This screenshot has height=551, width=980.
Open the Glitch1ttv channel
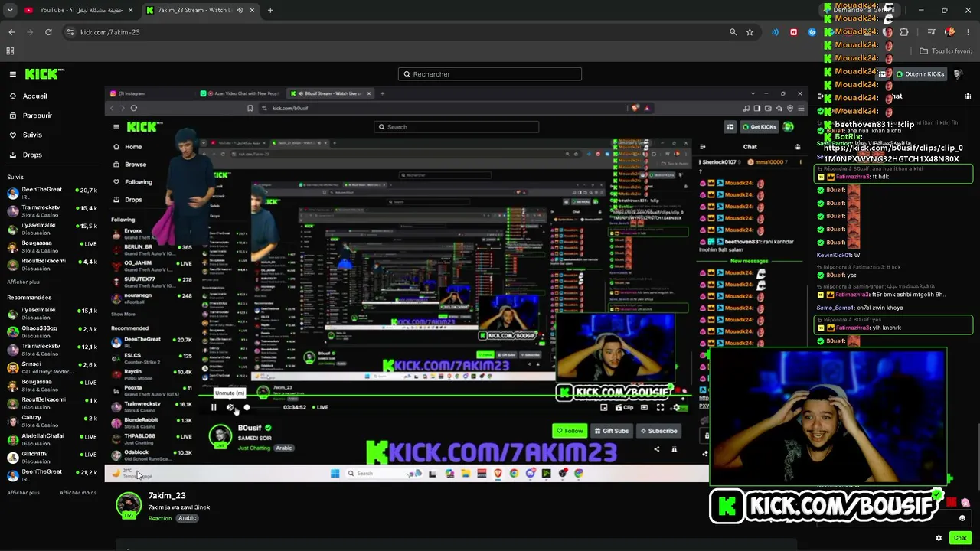51,457
